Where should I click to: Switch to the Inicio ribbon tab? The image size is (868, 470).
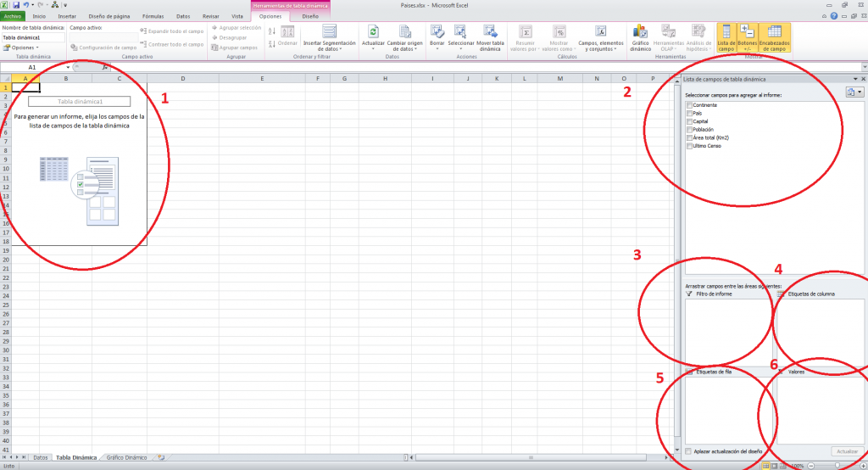[x=39, y=16]
